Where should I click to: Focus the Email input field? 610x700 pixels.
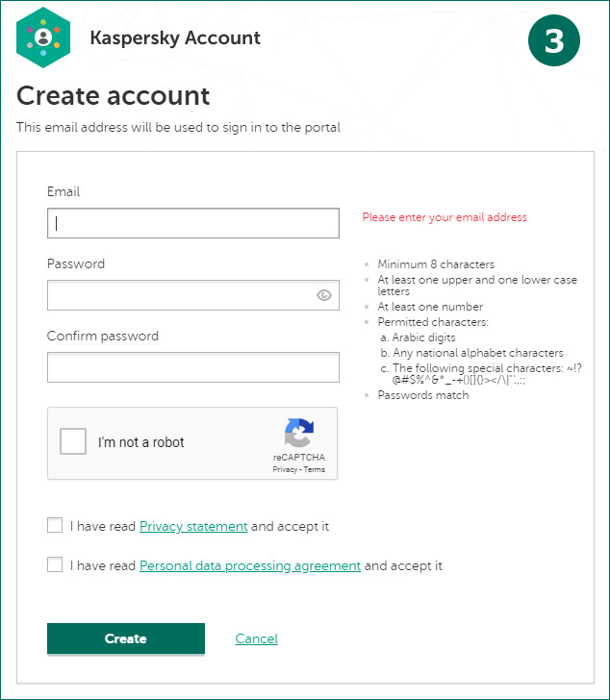click(x=192, y=223)
